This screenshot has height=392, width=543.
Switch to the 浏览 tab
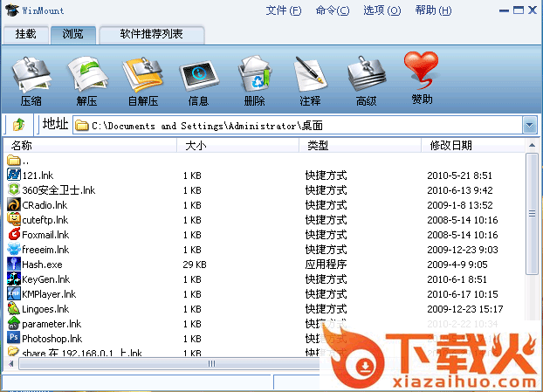pyautogui.click(x=73, y=35)
